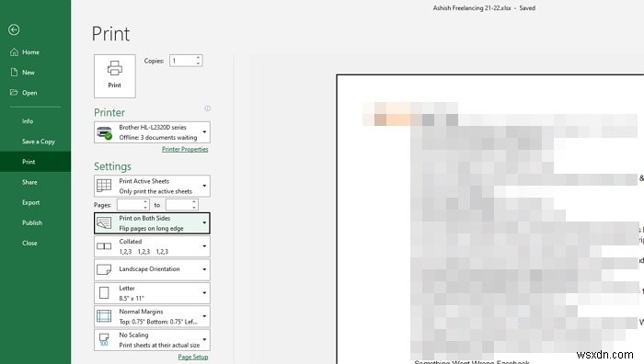The height and width of the screenshot is (364, 644).
Task: Click the Pages from input field
Action: tap(130, 204)
